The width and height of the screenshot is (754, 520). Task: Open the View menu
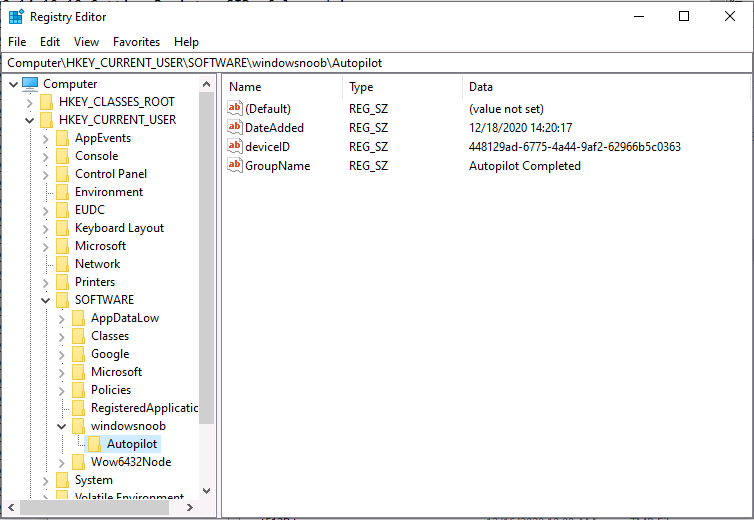coord(86,42)
